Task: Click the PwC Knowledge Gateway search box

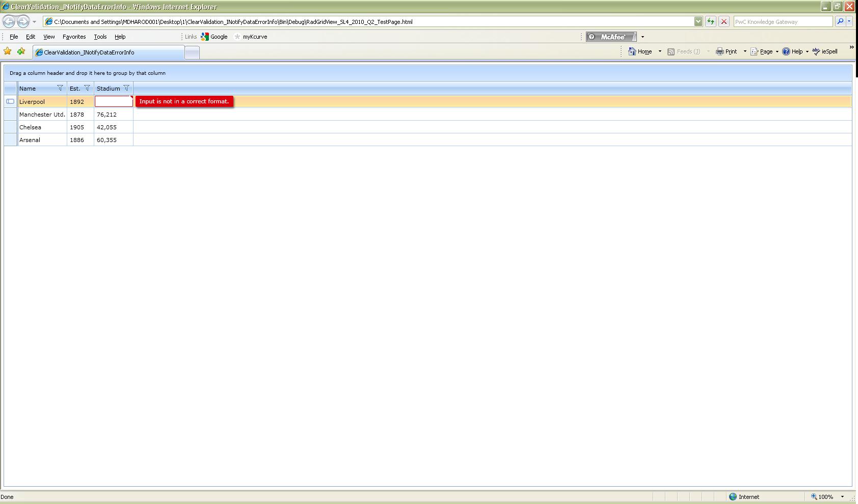Action: (x=783, y=22)
